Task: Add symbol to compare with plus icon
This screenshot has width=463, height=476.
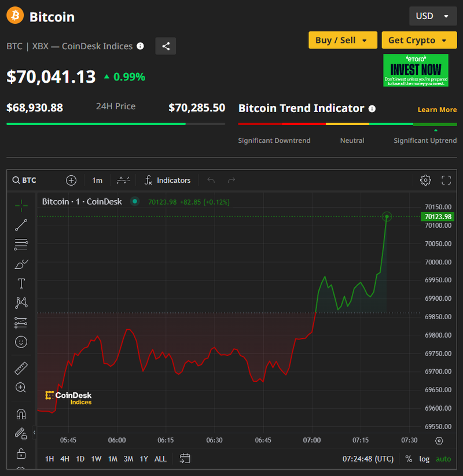Action: tap(71, 180)
